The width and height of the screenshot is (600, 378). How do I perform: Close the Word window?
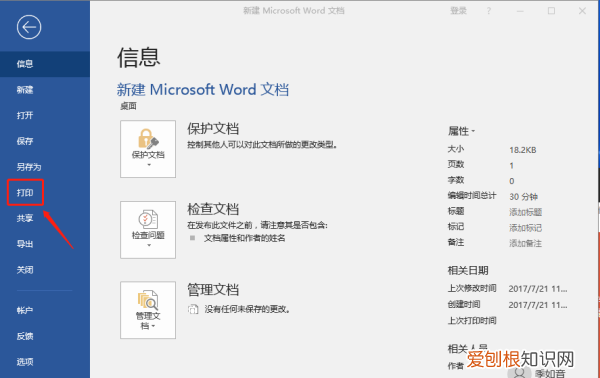coord(582,11)
